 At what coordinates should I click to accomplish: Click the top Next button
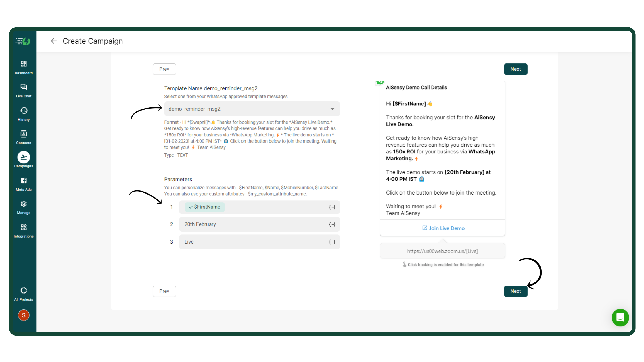tap(515, 69)
